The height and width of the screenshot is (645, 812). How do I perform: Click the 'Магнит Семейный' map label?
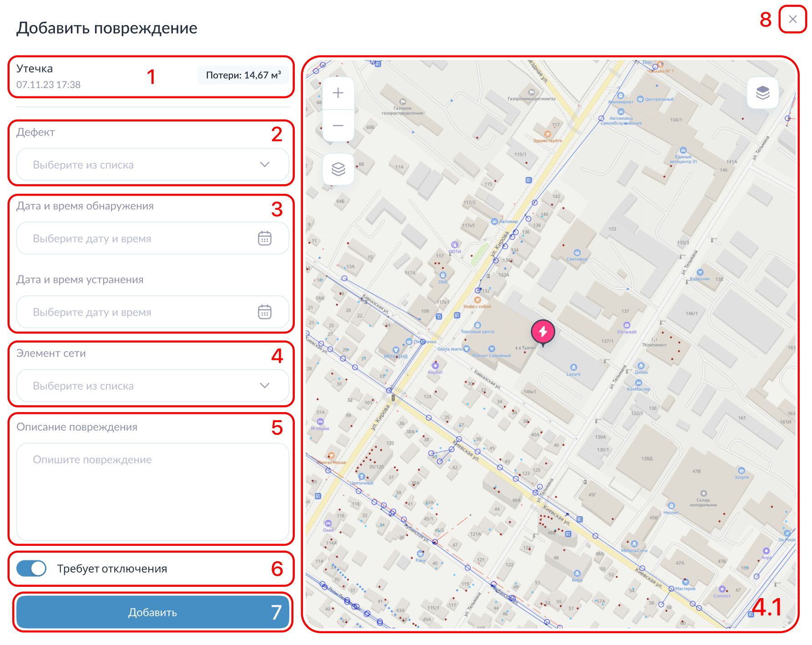point(491,355)
